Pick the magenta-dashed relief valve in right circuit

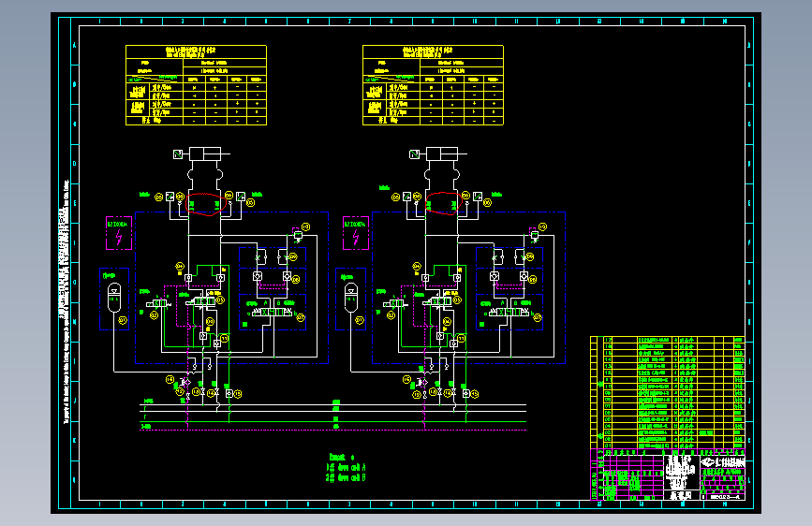coord(535,235)
